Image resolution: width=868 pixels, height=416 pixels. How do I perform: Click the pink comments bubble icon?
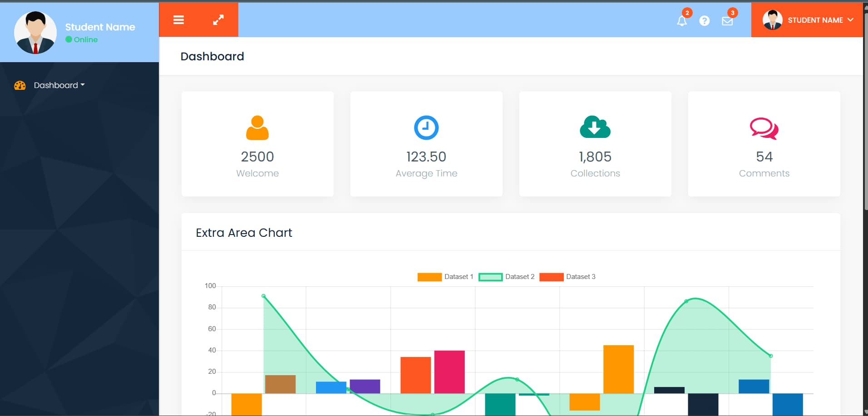pyautogui.click(x=764, y=128)
